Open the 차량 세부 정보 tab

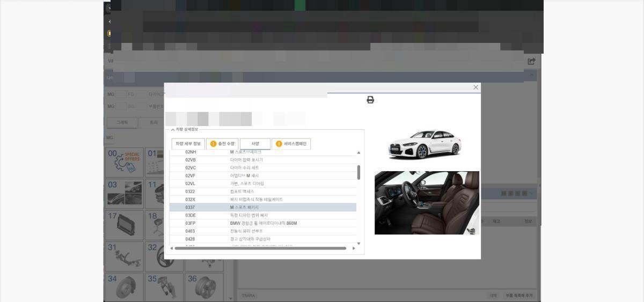[x=188, y=144]
